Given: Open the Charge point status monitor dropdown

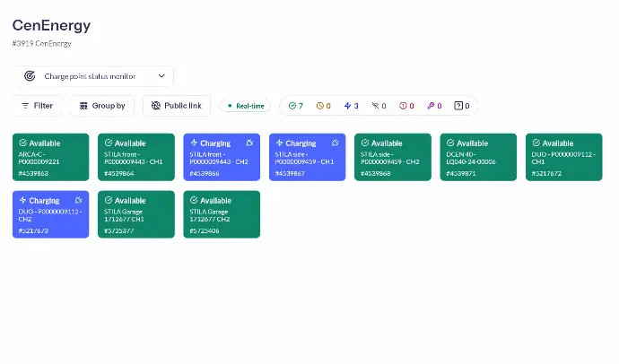Looking at the screenshot, I should [x=93, y=76].
